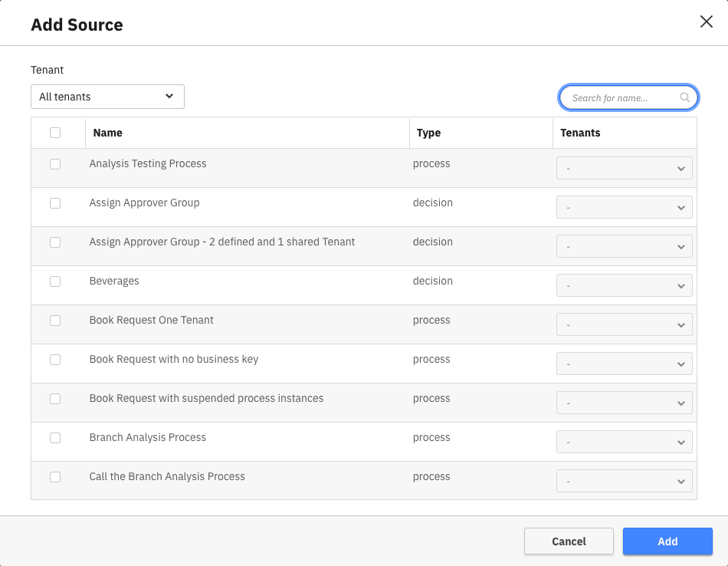Select the Beverages checkbox
Image resolution: width=728 pixels, height=566 pixels.
(55, 281)
